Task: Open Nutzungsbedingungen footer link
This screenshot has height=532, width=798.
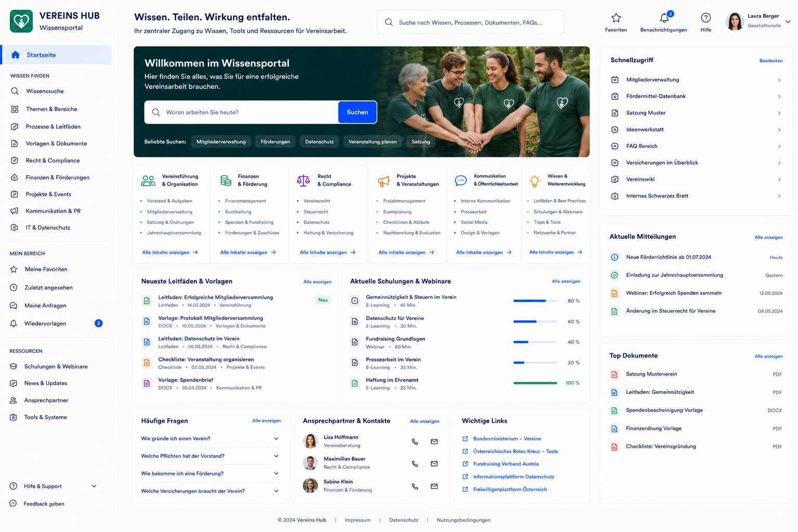Action: [463, 520]
